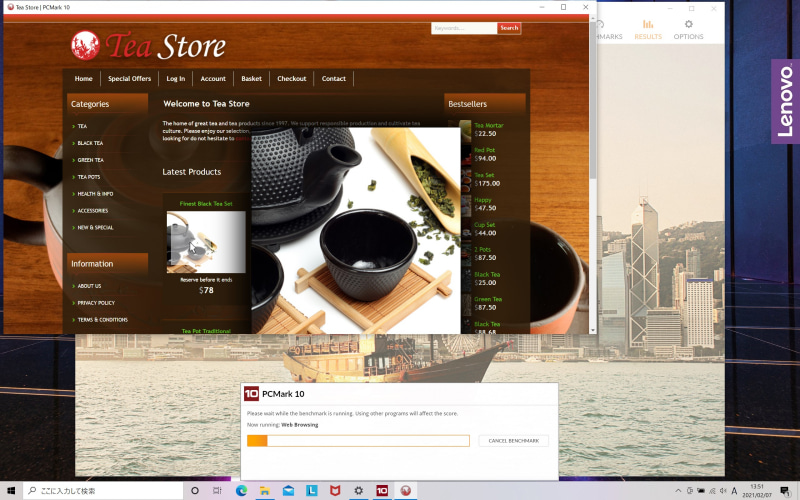
Task: Click the taskbar search box
Action: 103,490
